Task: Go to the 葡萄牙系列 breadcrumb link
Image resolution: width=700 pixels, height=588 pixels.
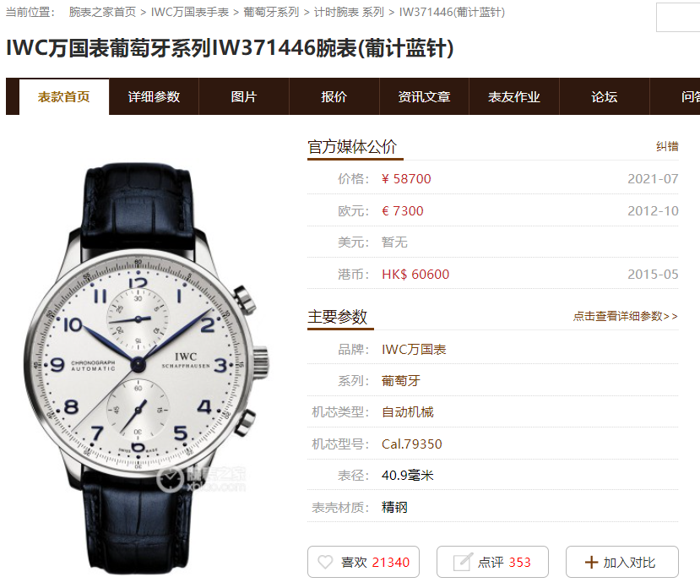Action: [x=271, y=12]
